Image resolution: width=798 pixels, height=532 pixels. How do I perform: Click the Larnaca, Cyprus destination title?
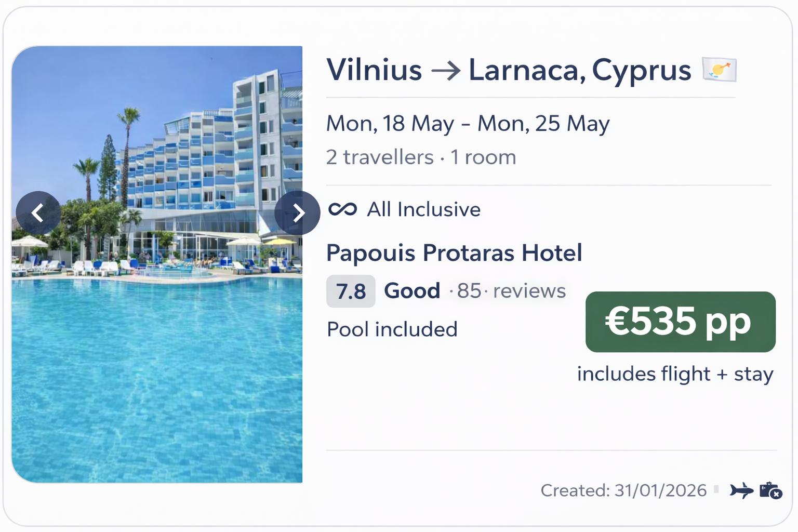coord(580,70)
